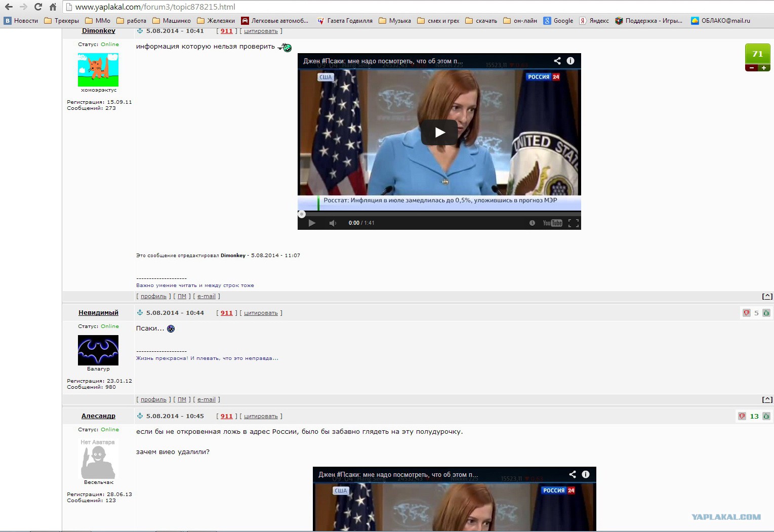Toggle watch later clock on first video
The height and width of the screenshot is (532, 774).
[532, 223]
